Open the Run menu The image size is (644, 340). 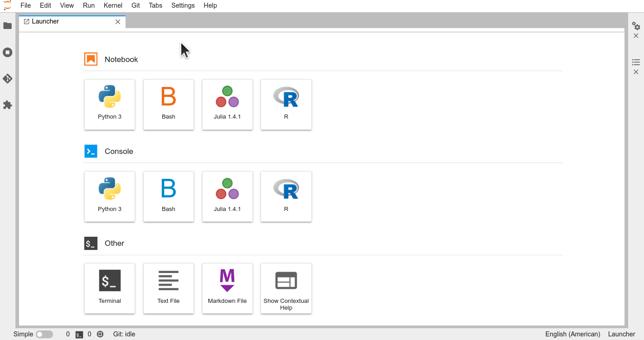tap(89, 5)
